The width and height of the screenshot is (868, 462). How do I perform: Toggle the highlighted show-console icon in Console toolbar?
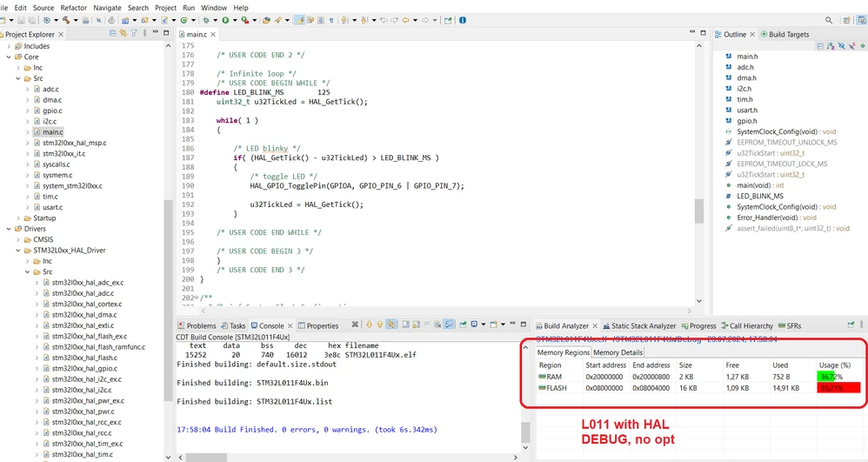coord(449,325)
